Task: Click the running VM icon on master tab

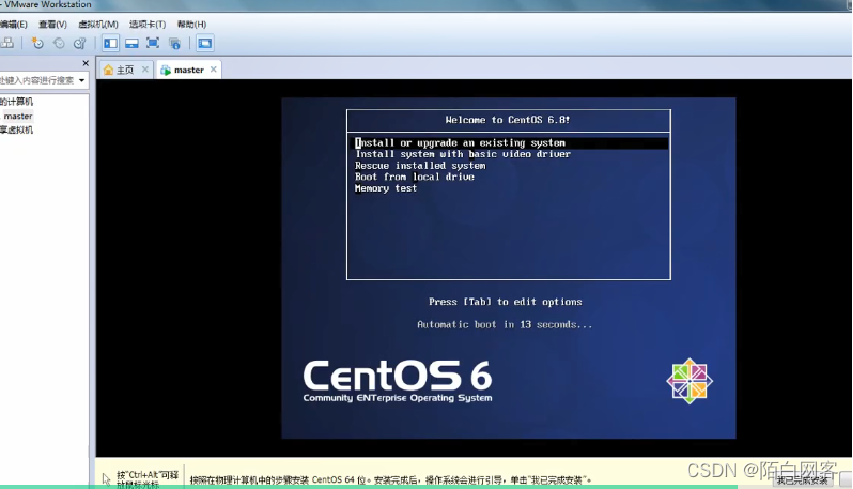Action: coord(165,70)
